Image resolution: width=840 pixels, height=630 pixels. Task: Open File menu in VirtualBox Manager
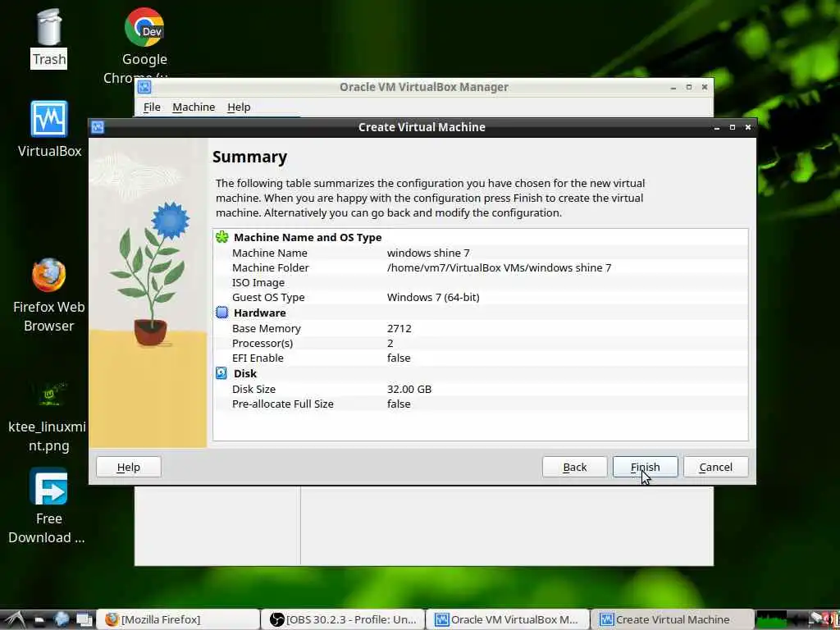(152, 107)
